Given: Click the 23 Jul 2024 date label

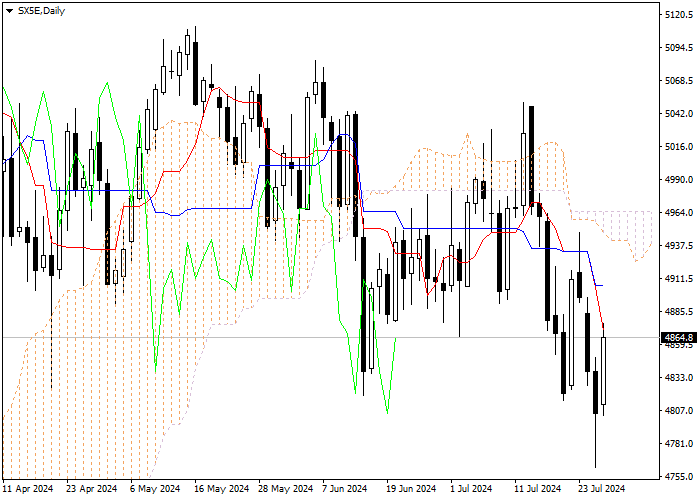Looking at the screenshot, I should pos(602,489).
